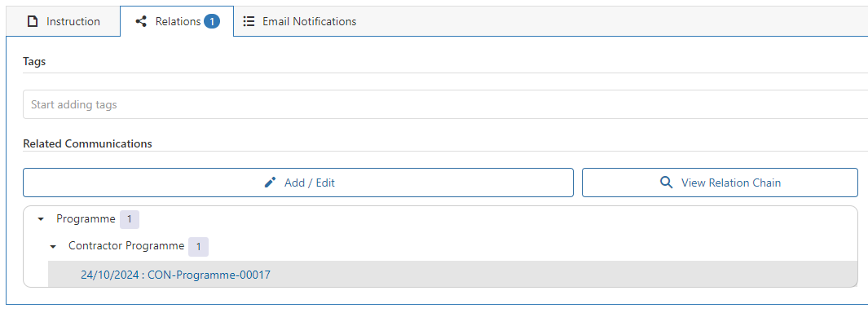Collapse the Programme tree node arrow
Image resolution: width=868 pixels, height=317 pixels.
point(41,219)
